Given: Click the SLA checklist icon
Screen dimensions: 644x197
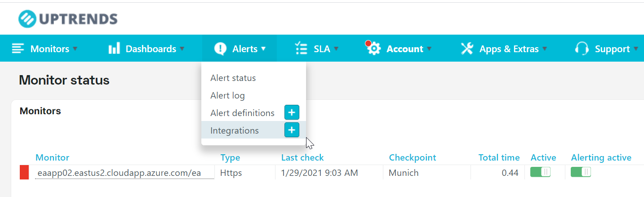Looking at the screenshot, I should [x=301, y=49].
